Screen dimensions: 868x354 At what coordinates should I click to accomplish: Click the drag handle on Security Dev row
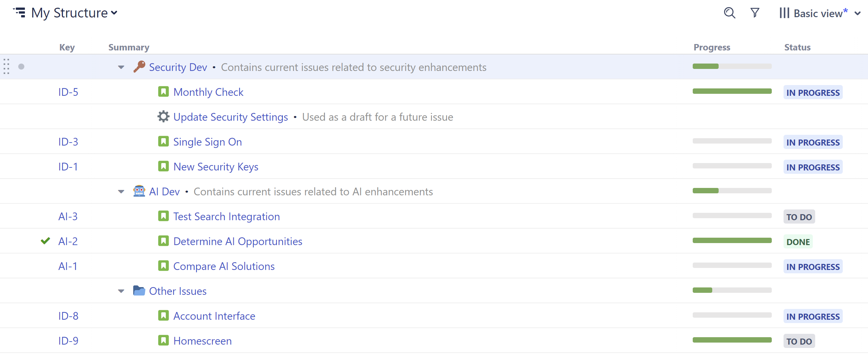(x=6, y=67)
